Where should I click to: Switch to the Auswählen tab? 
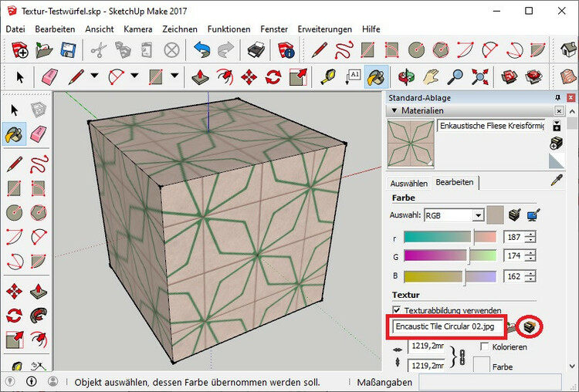click(408, 184)
